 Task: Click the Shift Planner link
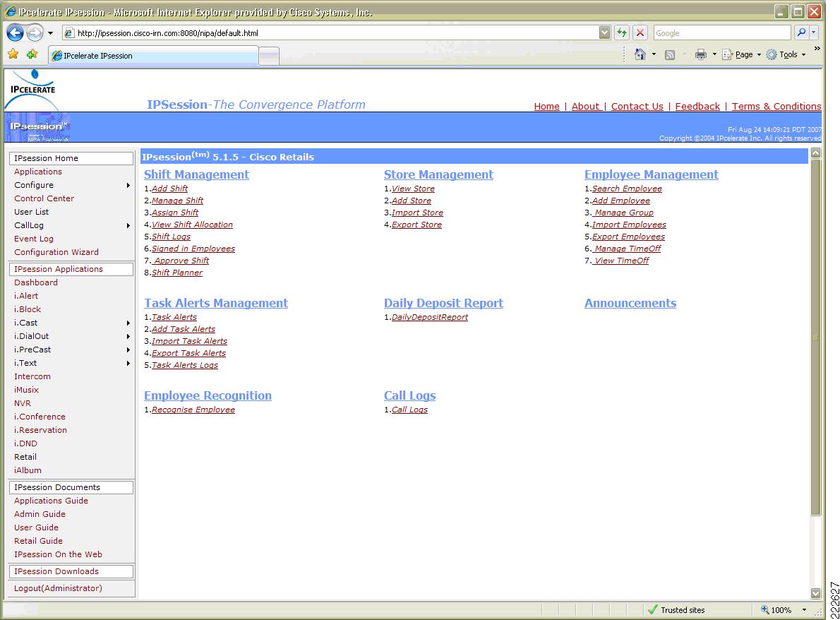177,273
